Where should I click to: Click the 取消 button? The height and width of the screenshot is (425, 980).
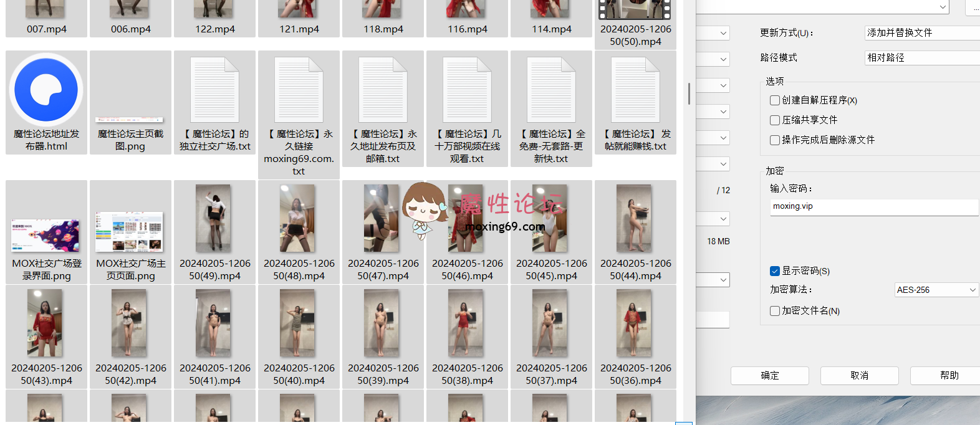point(859,376)
